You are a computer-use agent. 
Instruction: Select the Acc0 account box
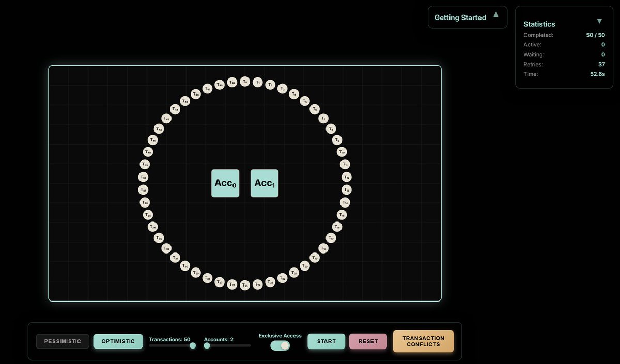coord(225,183)
